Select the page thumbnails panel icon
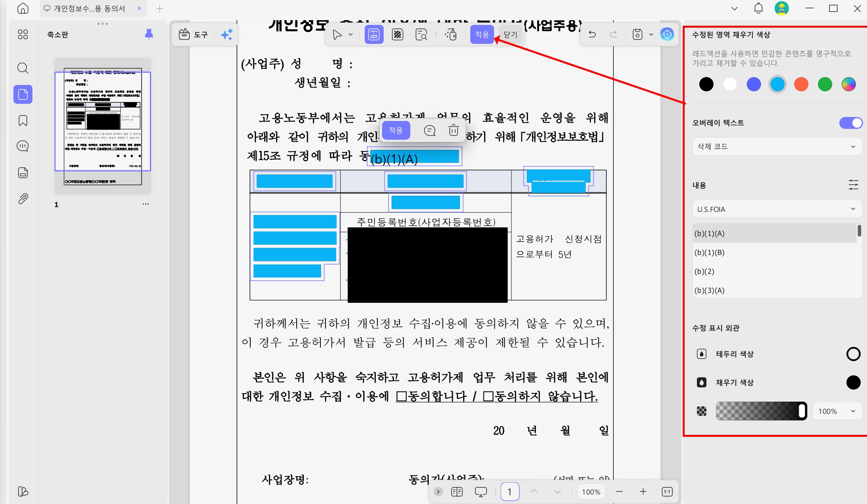Viewport: 867px width, 504px height. [x=23, y=94]
